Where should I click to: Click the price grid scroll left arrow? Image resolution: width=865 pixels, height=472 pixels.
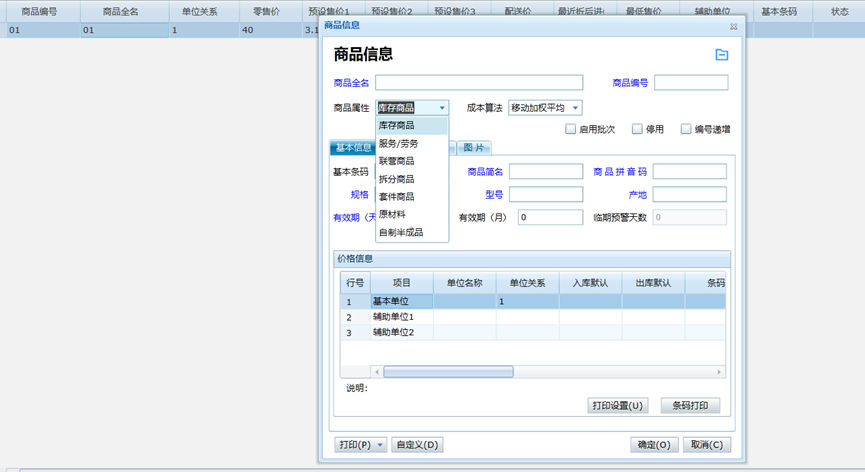377,372
